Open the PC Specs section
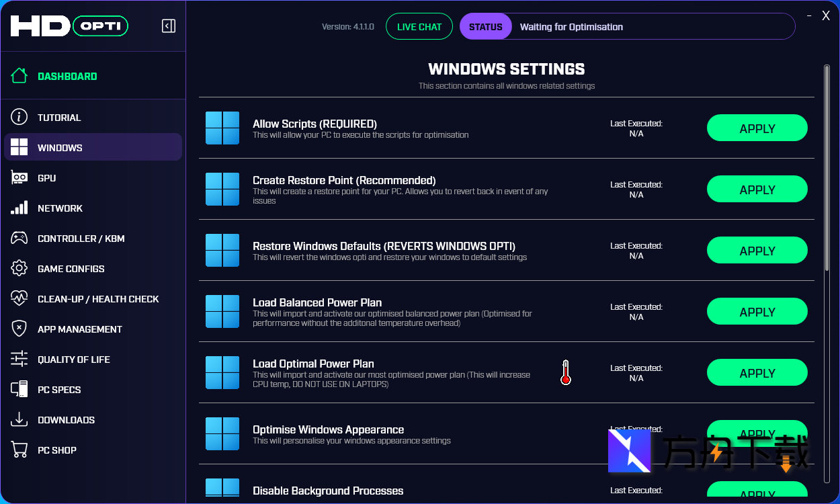Viewport: 840px width, 504px height. 59,390
